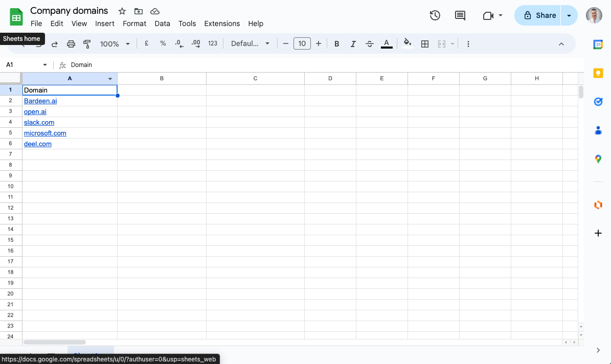
Task: Toggle bold formatting
Action: coord(336,44)
